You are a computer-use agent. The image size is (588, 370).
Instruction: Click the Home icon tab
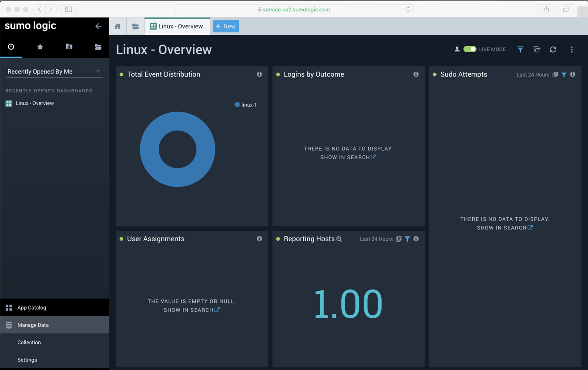pos(118,27)
